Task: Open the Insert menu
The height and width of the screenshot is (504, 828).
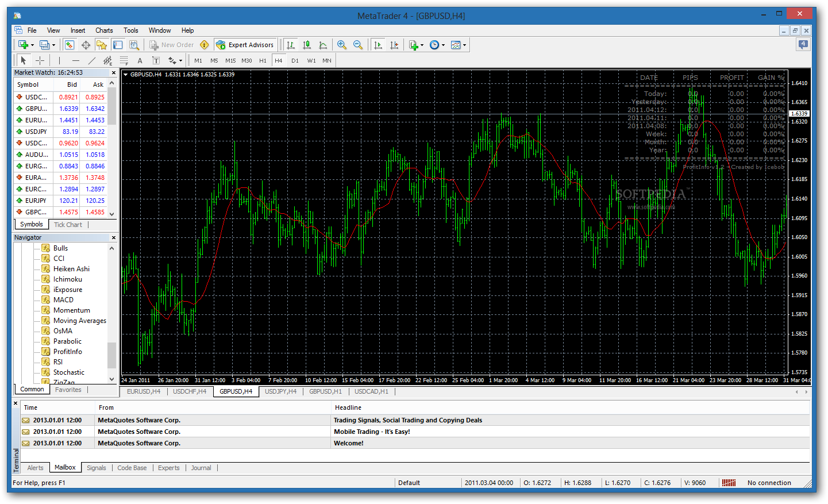Action: (78, 30)
